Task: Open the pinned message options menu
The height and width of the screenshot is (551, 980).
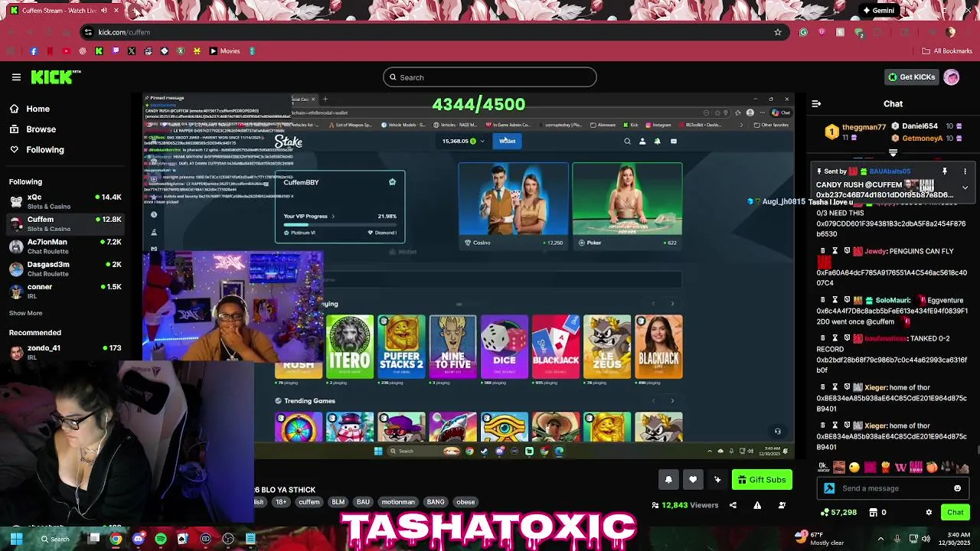Action: tap(965, 171)
